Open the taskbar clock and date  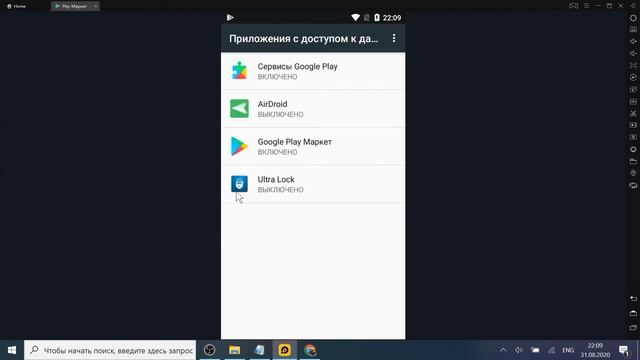coord(596,350)
